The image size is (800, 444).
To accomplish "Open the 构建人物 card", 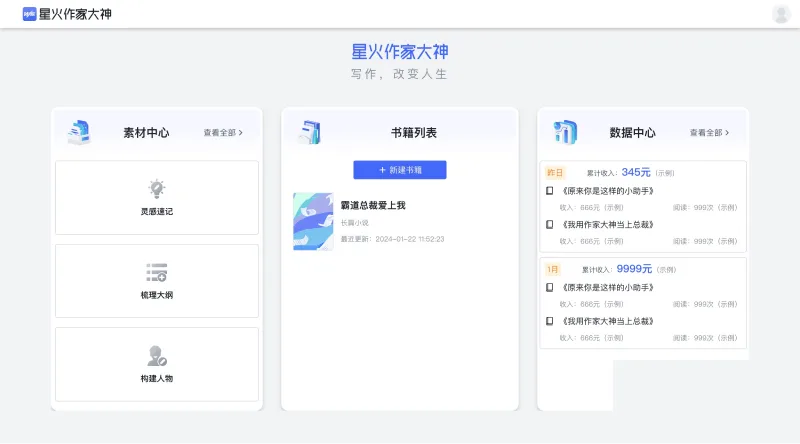I will tap(157, 364).
